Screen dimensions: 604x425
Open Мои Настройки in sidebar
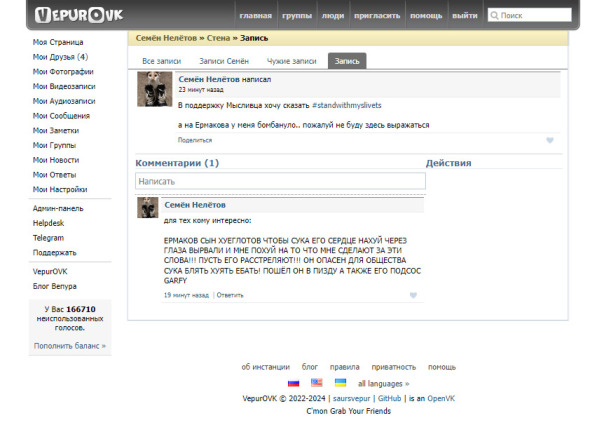(x=60, y=190)
